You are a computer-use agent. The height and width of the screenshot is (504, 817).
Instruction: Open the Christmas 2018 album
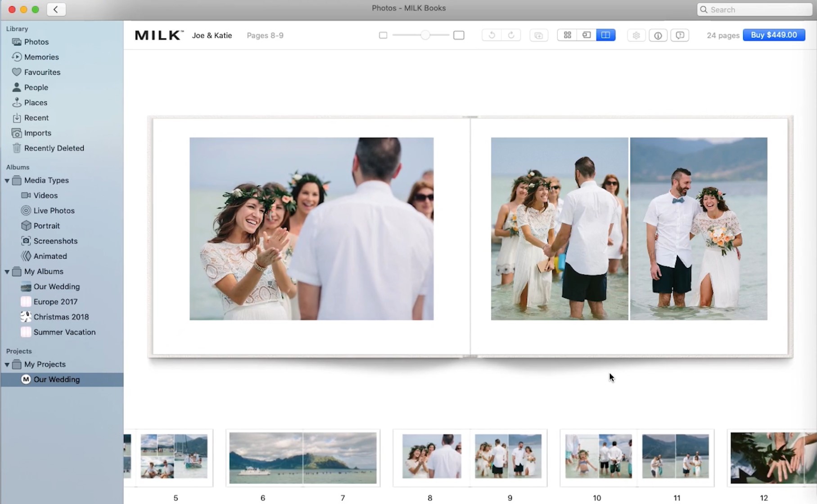[62, 317]
